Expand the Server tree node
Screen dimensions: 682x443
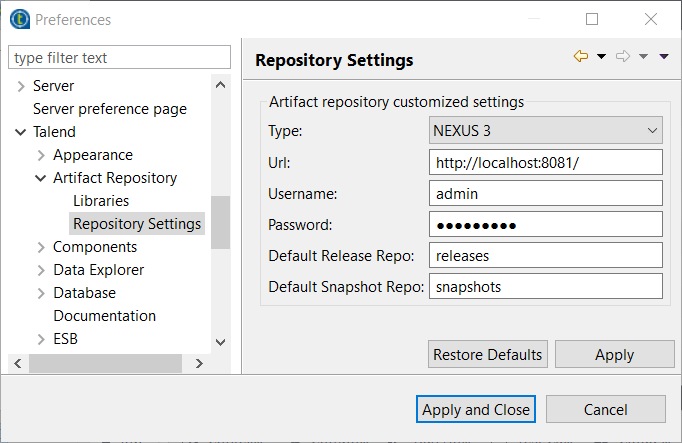[x=21, y=87]
